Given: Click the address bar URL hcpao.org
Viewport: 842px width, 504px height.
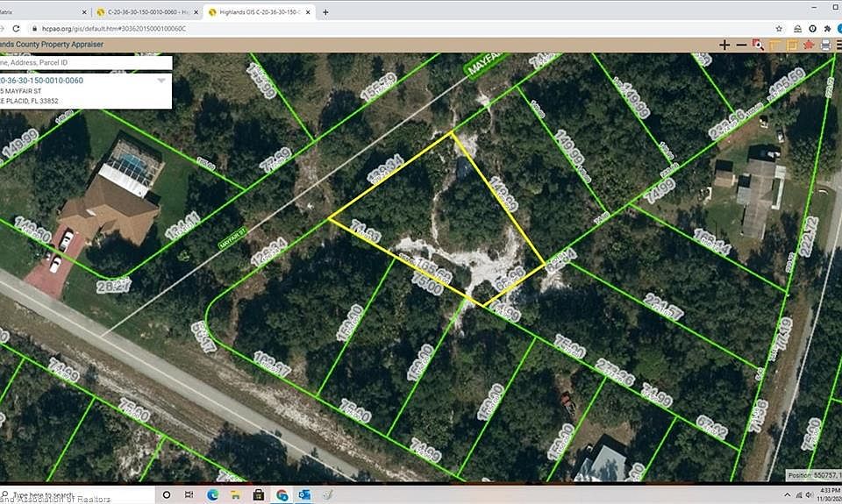Looking at the screenshot, I should coord(114,28).
